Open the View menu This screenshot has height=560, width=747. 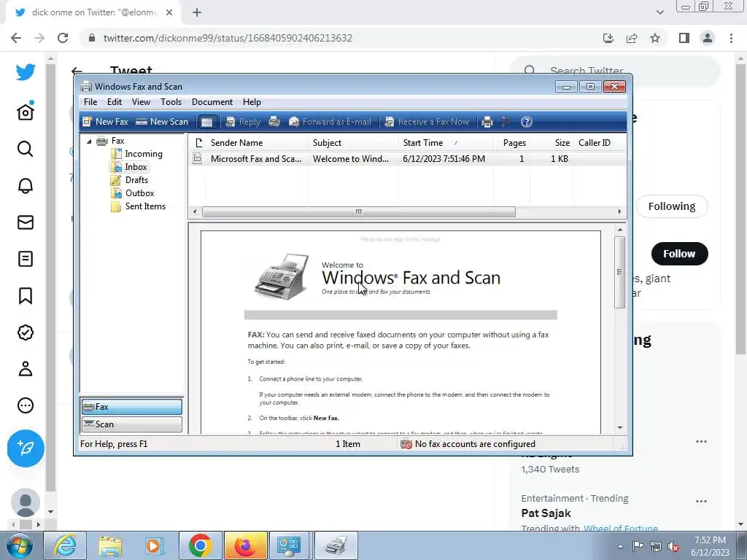[x=141, y=102]
